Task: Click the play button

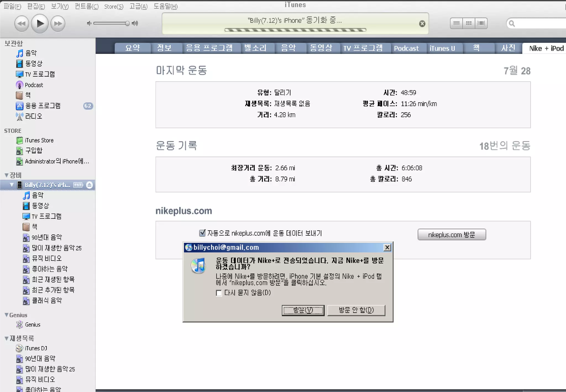Action: 40,23
